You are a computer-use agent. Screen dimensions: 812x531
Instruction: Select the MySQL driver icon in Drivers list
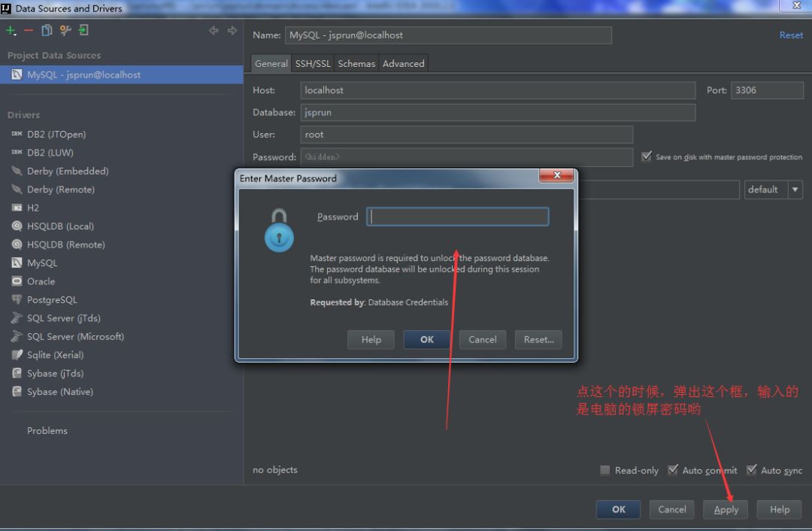point(17,262)
